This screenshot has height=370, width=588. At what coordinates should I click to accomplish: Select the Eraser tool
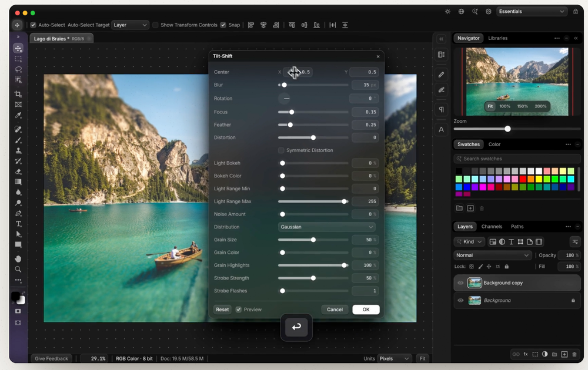click(18, 171)
